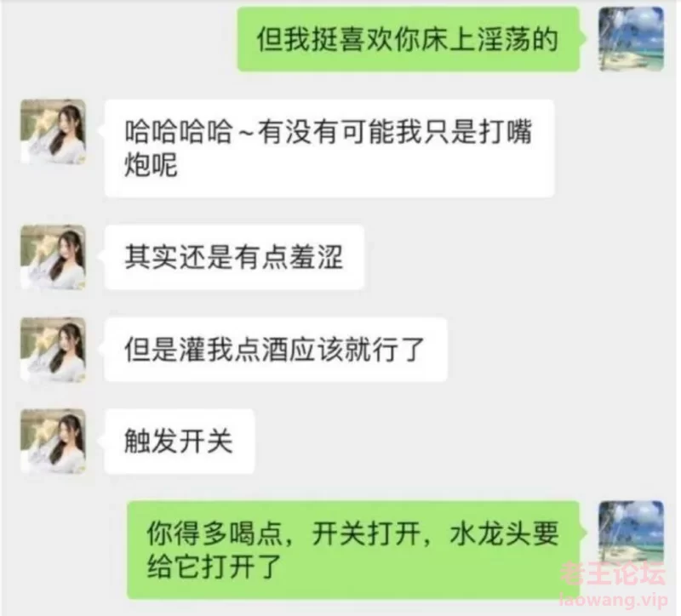Tap the 但是灌我点酒应该就行了 message bubble
Screen dimensions: 681x616
[x=276, y=350]
